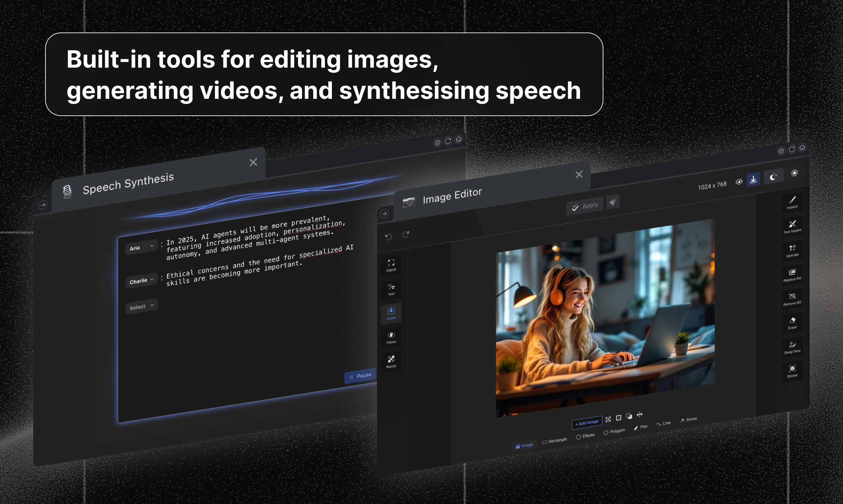Open the Filters panel

pos(391,338)
